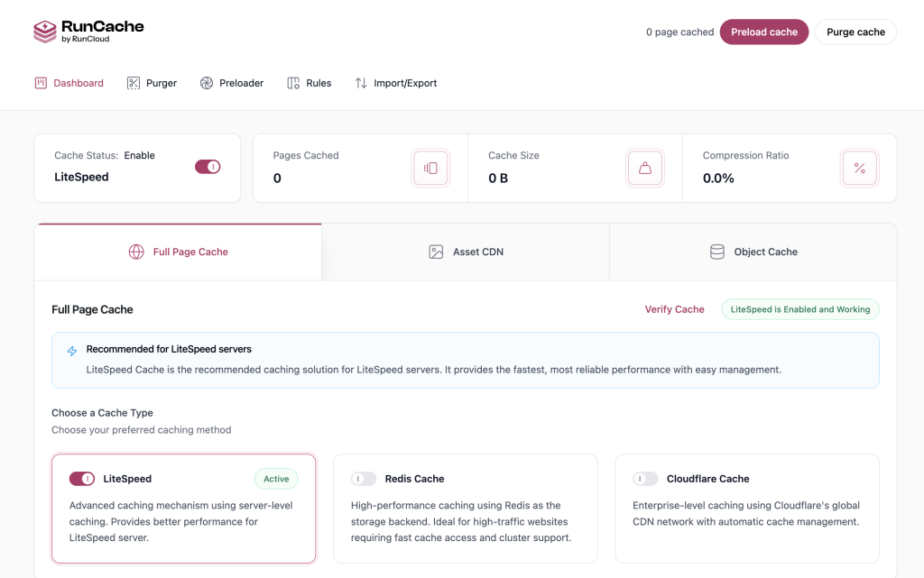Click the database icon of Object Cache
The width and height of the screenshot is (924, 578).
(x=717, y=252)
